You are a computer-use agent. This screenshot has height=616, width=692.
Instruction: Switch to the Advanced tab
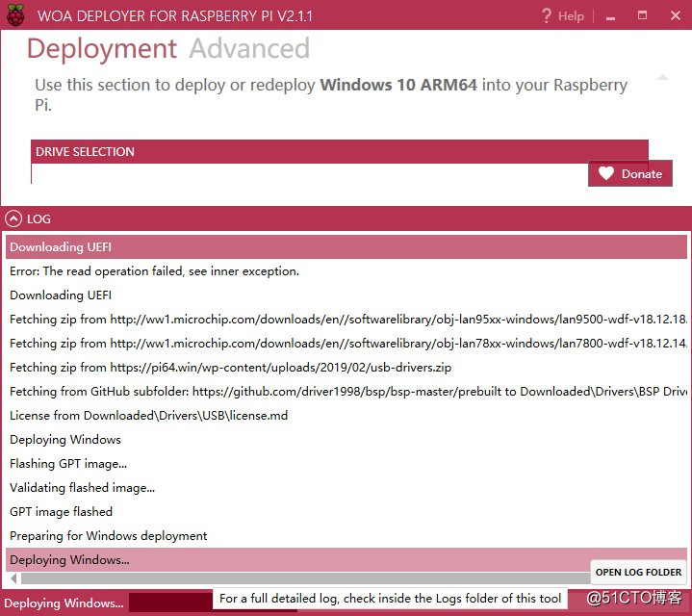[x=249, y=48]
